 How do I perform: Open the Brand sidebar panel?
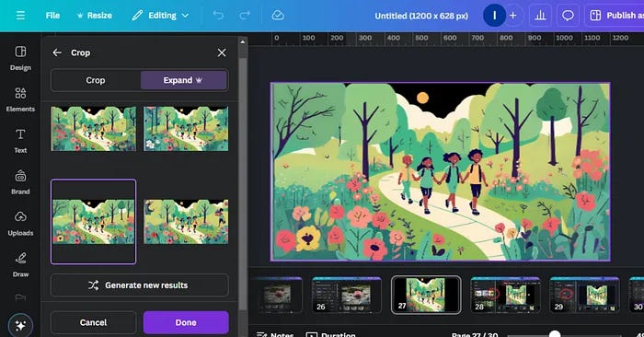click(20, 182)
